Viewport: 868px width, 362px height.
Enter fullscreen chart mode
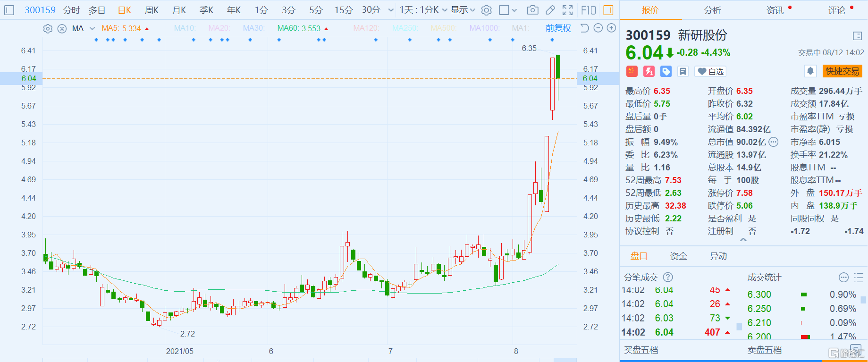click(x=568, y=10)
